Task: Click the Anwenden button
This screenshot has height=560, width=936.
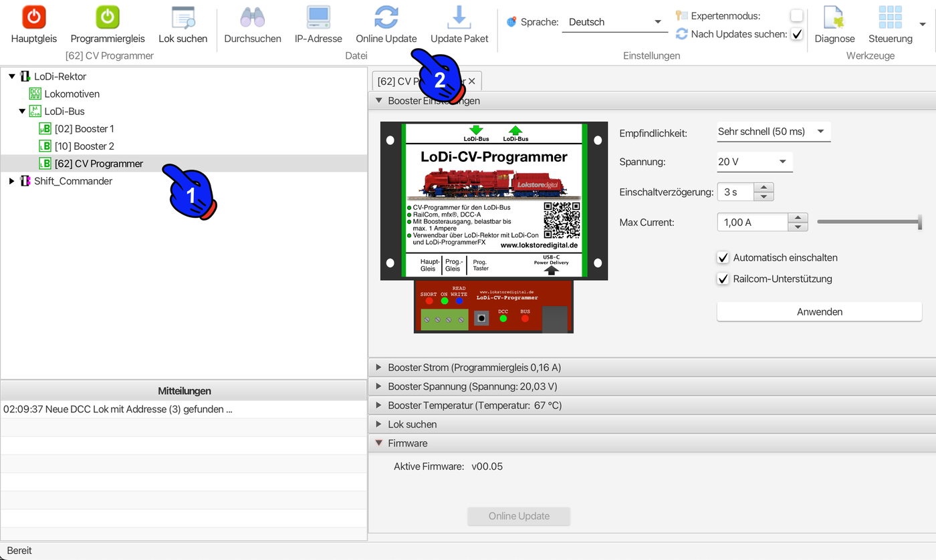Action: [820, 311]
